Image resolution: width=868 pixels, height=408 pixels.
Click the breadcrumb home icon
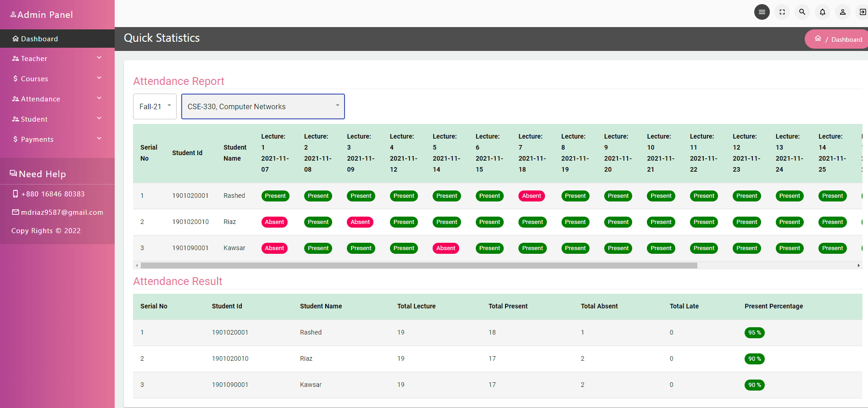(818, 39)
